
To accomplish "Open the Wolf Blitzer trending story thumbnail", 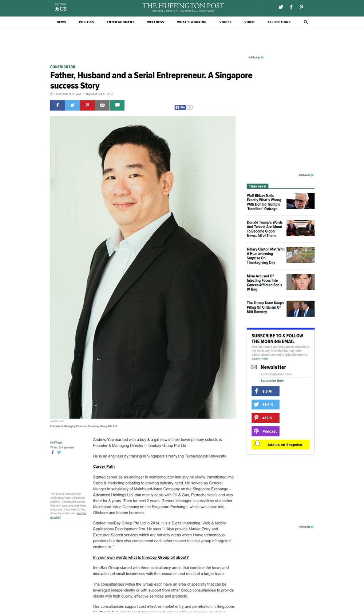I will (300, 201).
